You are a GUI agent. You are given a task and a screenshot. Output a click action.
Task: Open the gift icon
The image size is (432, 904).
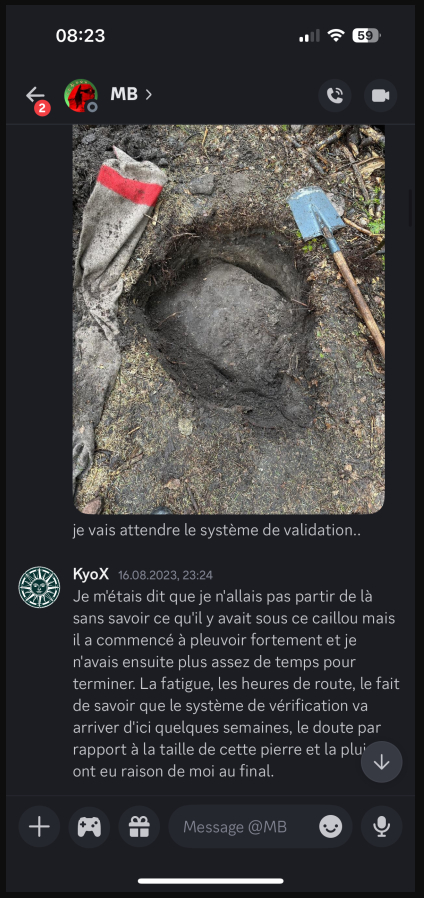(139, 827)
